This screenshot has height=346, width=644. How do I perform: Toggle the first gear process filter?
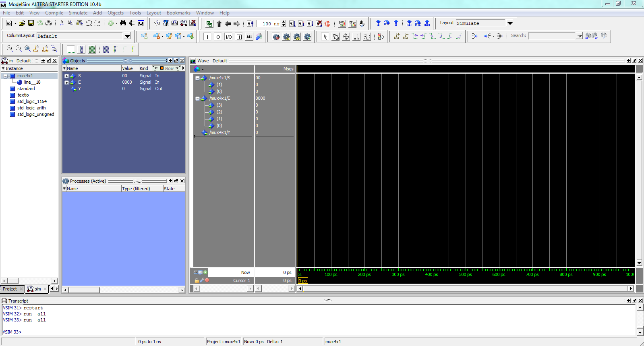[276, 37]
